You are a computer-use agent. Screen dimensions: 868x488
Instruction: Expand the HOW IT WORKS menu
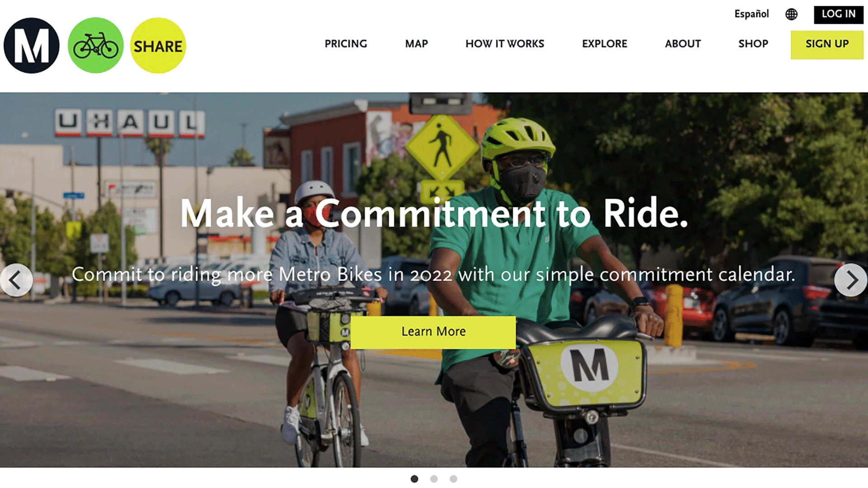pyautogui.click(x=505, y=44)
